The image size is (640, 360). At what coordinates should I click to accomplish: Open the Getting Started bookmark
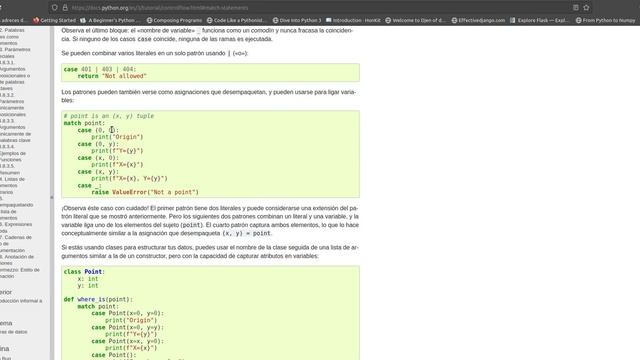click(54, 20)
